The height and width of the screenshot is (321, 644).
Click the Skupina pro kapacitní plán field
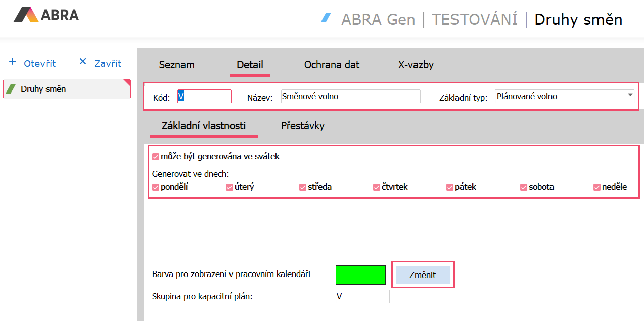pos(362,296)
